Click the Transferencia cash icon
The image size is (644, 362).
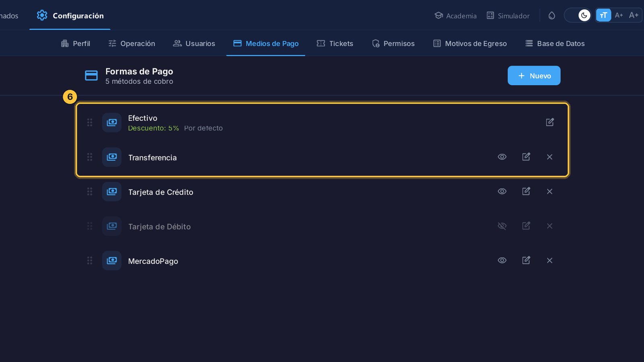[112, 157]
